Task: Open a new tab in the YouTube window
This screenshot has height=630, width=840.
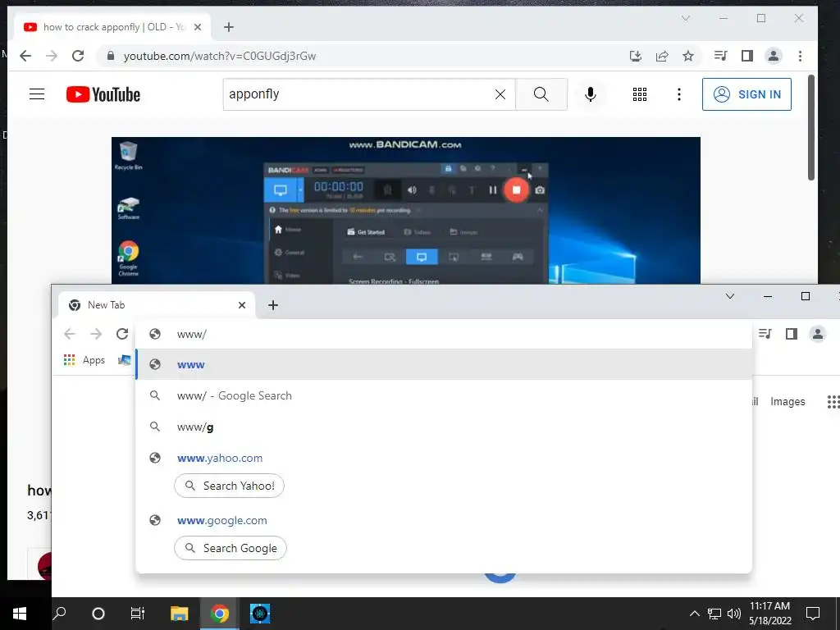Action: coord(229,27)
